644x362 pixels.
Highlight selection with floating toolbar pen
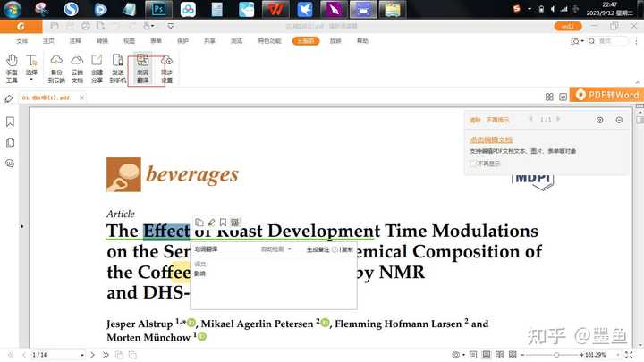pyautogui.click(x=211, y=222)
